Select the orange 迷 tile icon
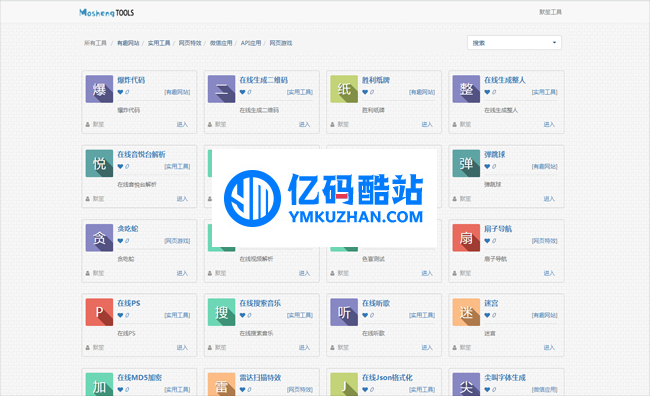 pyautogui.click(x=466, y=312)
